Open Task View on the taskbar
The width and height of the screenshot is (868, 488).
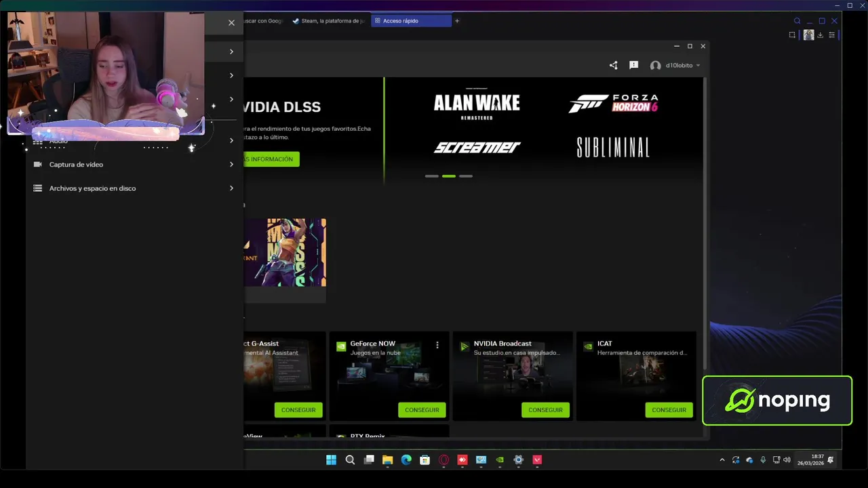[369, 460]
